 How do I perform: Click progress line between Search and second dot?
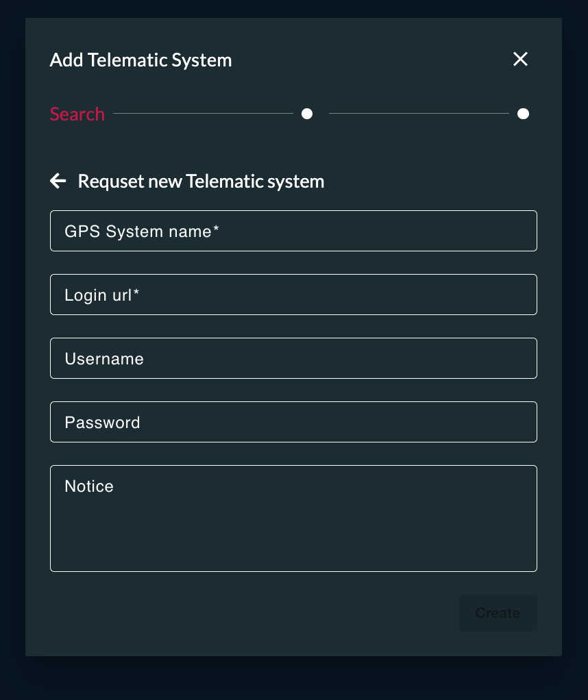pyautogui.click(x=203, y=114)
